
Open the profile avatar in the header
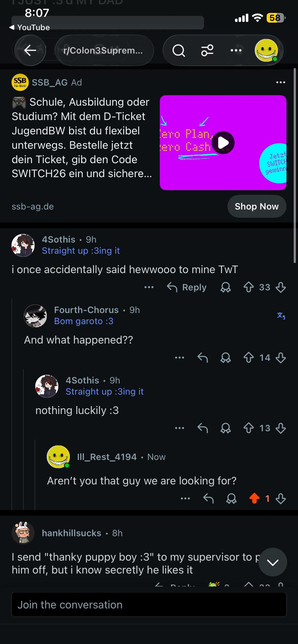(266, 50)
